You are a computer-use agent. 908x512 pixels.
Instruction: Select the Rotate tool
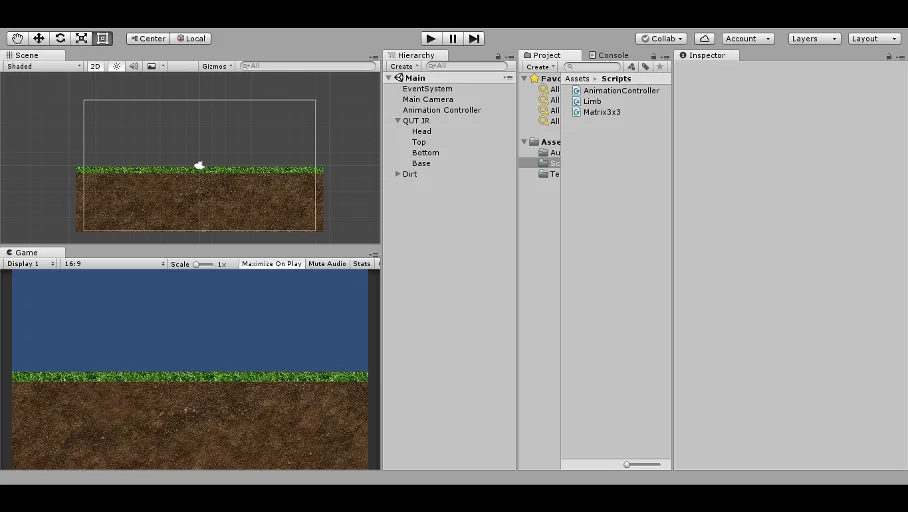point(60,38)
